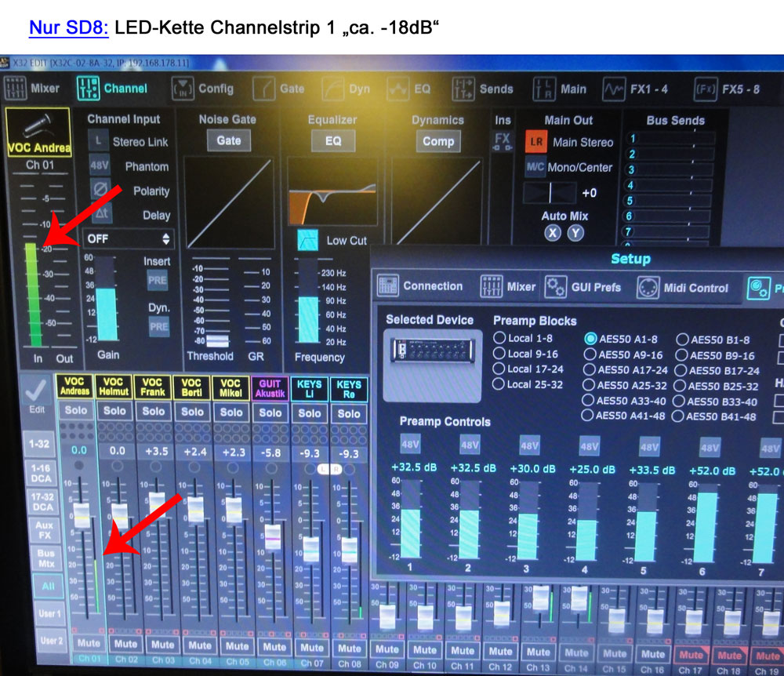Adjust the GUIT Akustik channel fader
This screenshot has width=784, height=676.
[273, 537]
